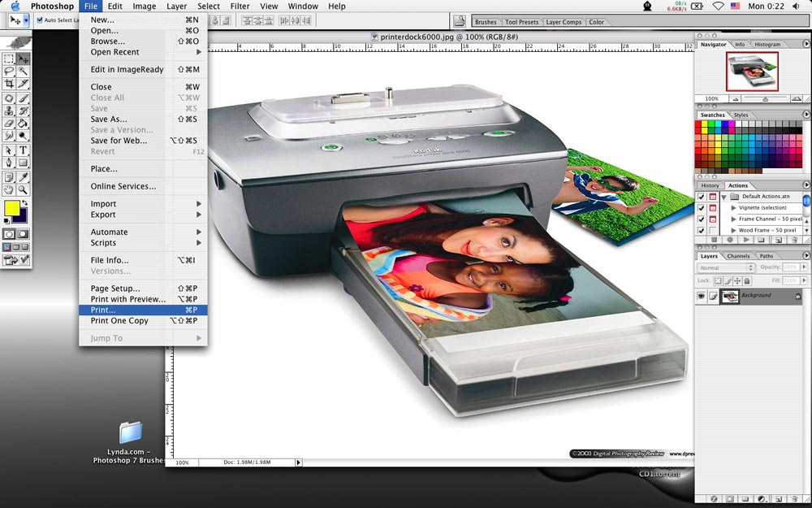Open the Swatches panel flyout menu
The image size is (812, 508).
pos(806,115)
